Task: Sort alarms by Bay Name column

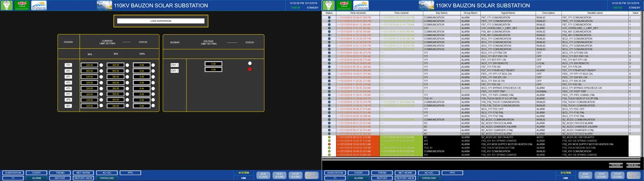Action: pyautogui.click(x=442, y=13)
